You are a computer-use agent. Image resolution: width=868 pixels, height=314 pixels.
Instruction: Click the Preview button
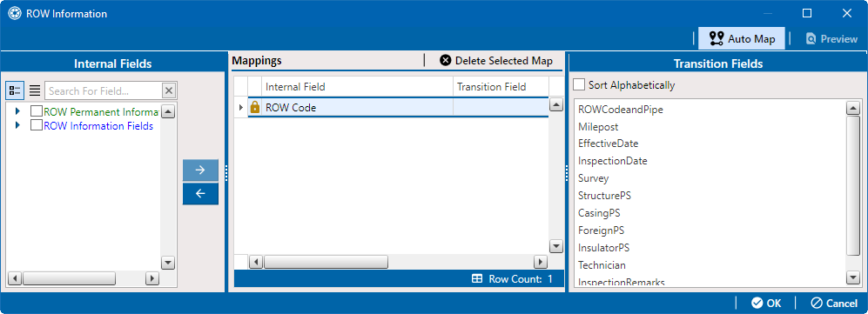[x=831, y=38]
